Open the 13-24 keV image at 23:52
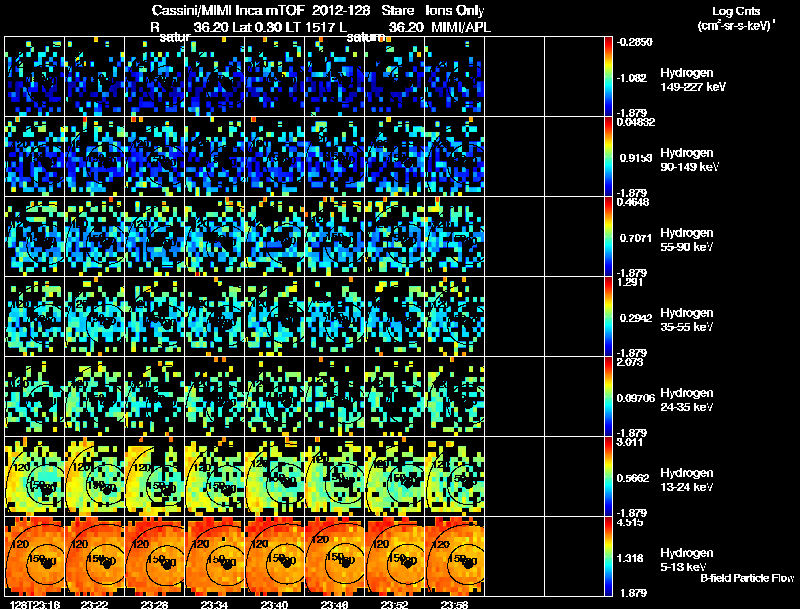 [394, 476]
